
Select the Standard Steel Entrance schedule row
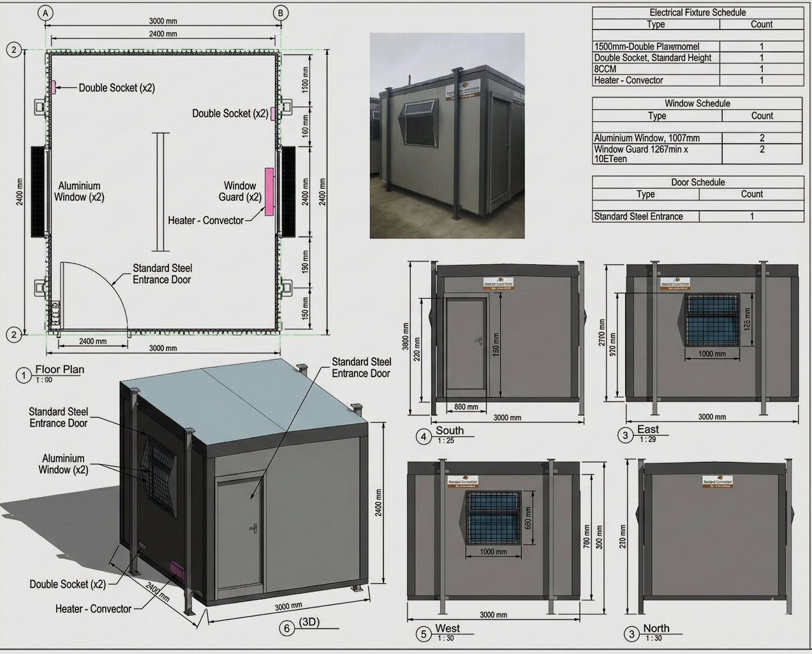coord(697,216)
